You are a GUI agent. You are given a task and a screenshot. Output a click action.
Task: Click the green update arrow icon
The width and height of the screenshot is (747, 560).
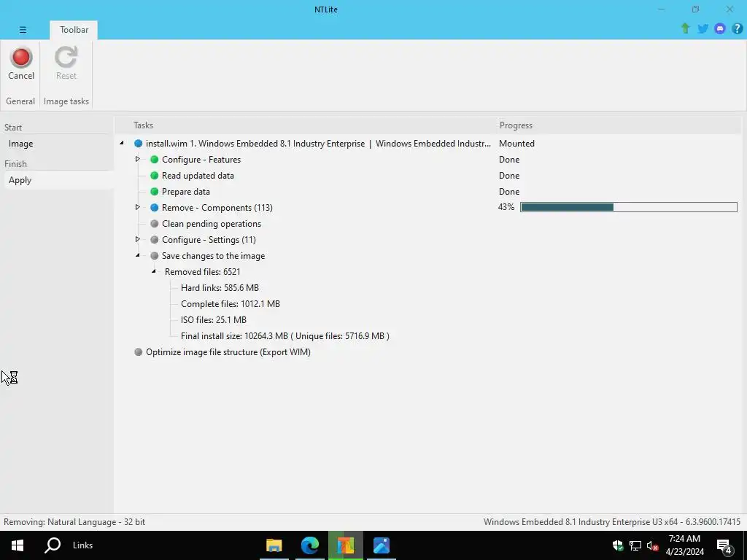point(685,28)
